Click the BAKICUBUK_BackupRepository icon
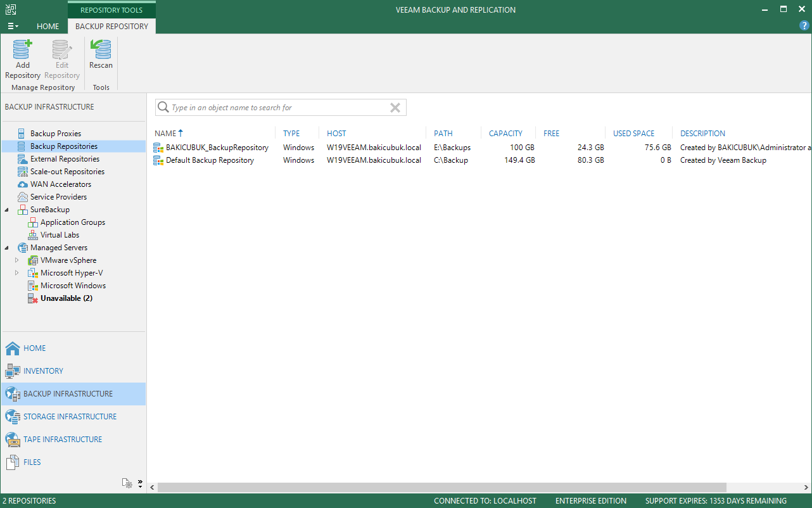Image resolution: width=812 pixels, height=508 pixels. coord(158,148)
